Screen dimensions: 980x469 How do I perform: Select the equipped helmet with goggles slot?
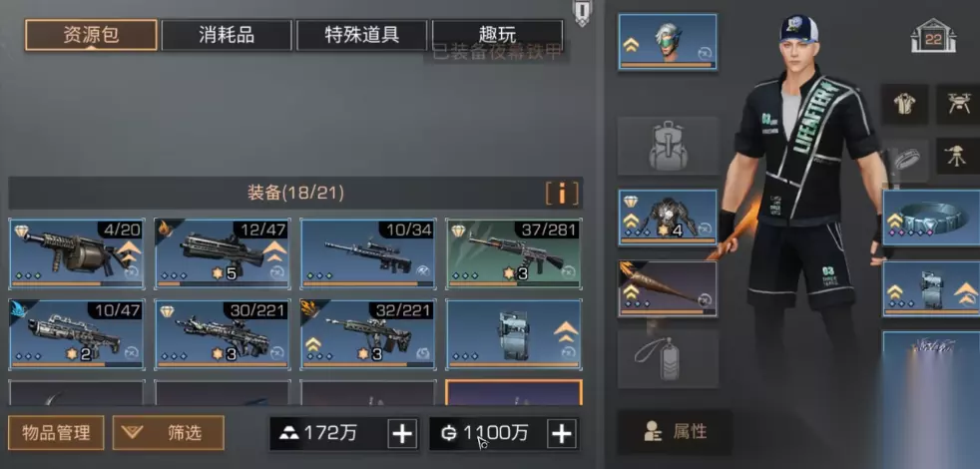(x=668, y=42)
